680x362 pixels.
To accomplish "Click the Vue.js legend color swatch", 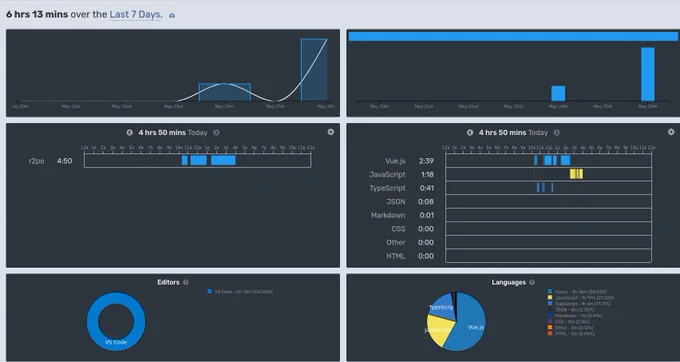I will [550, 292].
